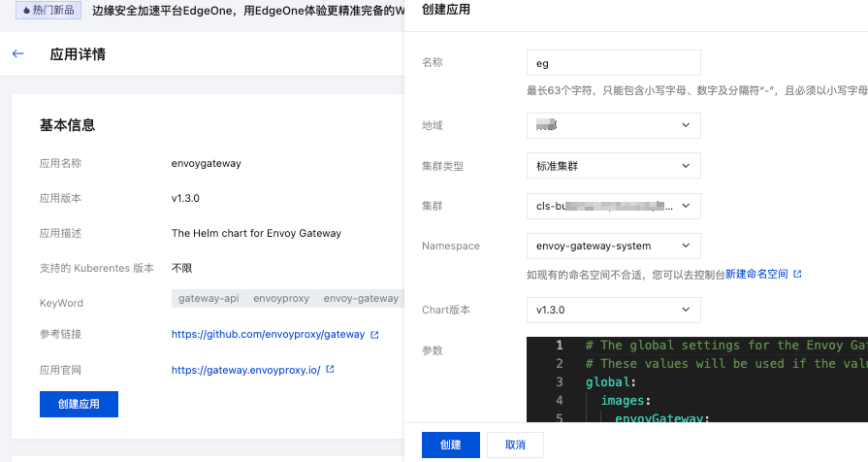
Task: Click the EdgeOne announcement banner text
Action: 248,11
